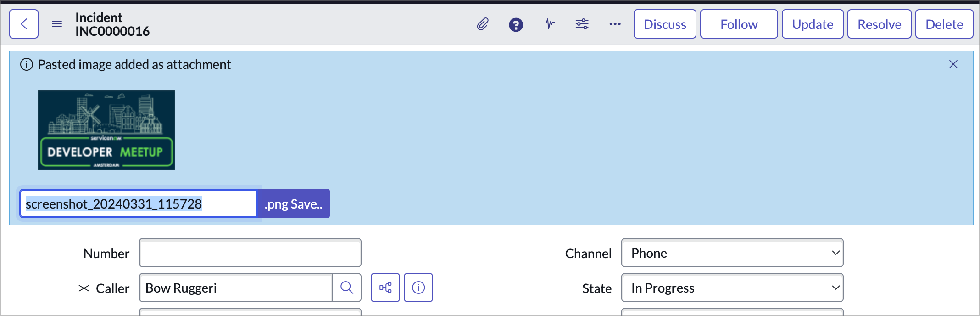This screenshot has height=316, width=980.
Task: Change the Channel dropdown from Phone
Action: coord(732,253)
